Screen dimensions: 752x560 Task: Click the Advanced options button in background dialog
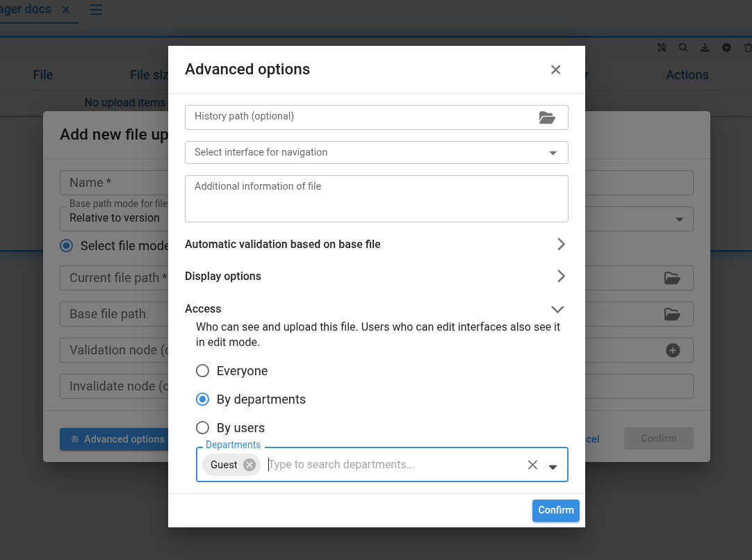tap(114, 439)
